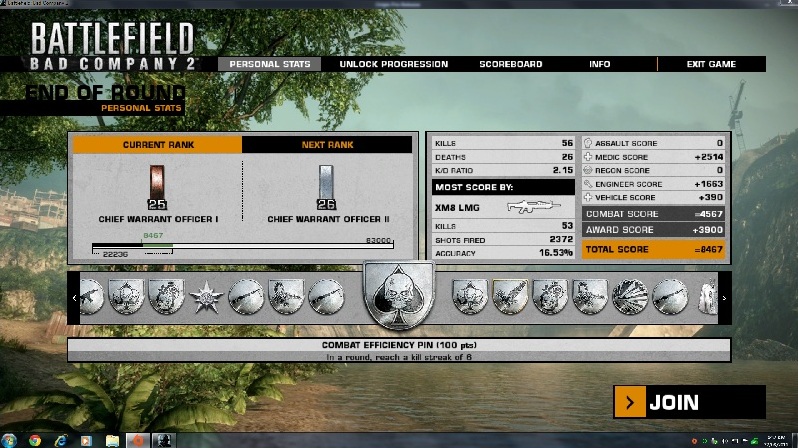Click the green 8467 progress marker
This screenshot has width=798, height=448.
tap(153, 235)
